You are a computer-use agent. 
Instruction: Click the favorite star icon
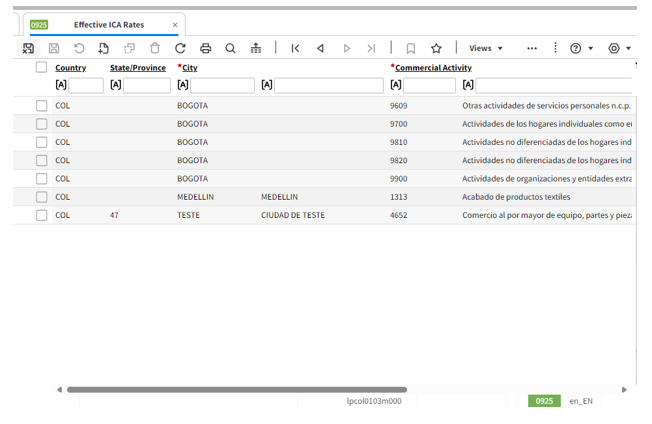coord(436,48)
